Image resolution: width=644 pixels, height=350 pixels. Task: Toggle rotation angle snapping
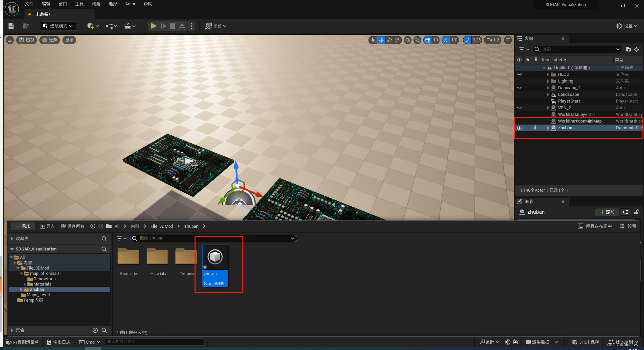[447, 40]
